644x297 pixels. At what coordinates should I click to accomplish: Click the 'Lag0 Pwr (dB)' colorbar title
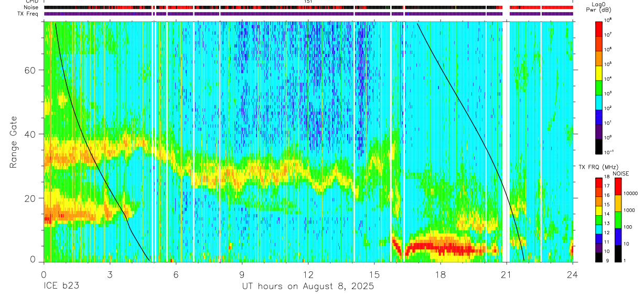[598, 7]
